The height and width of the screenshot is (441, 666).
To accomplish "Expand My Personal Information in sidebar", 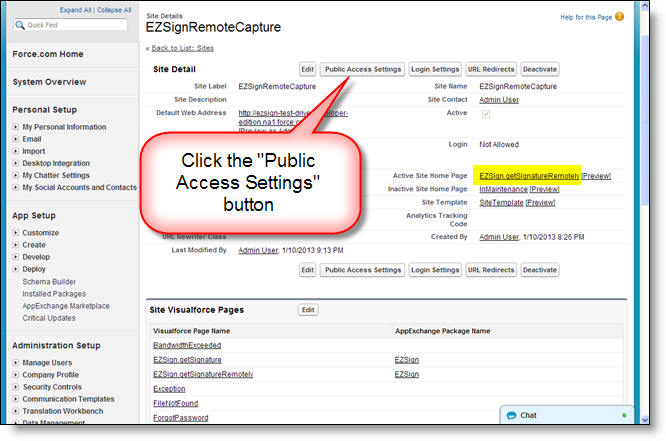I will pos(16,127).
